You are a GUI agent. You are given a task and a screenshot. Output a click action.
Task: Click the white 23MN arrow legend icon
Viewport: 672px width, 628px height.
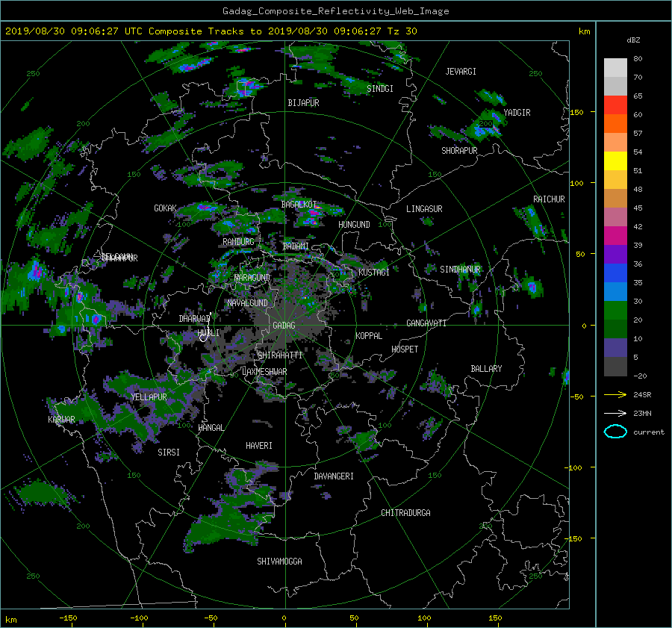(615, 413)
